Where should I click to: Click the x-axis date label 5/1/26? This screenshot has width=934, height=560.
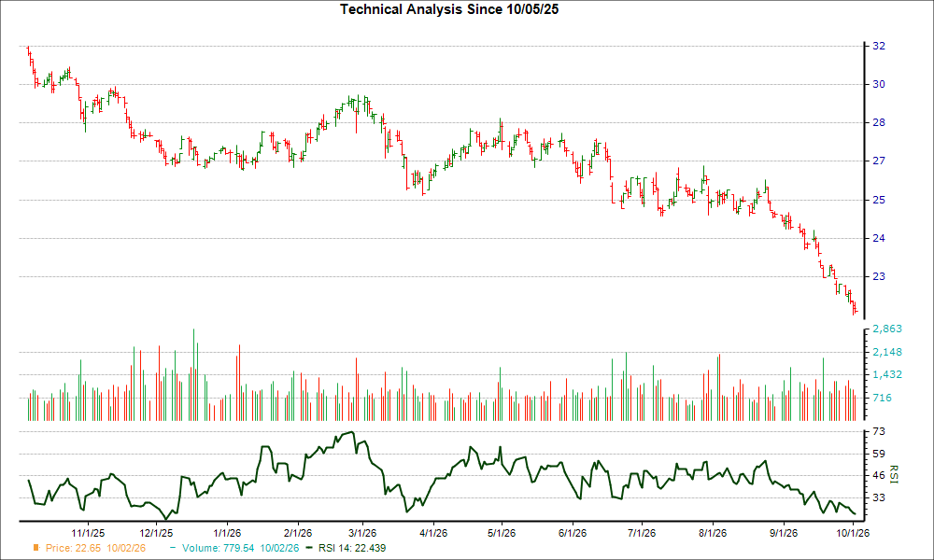point(502,533)
